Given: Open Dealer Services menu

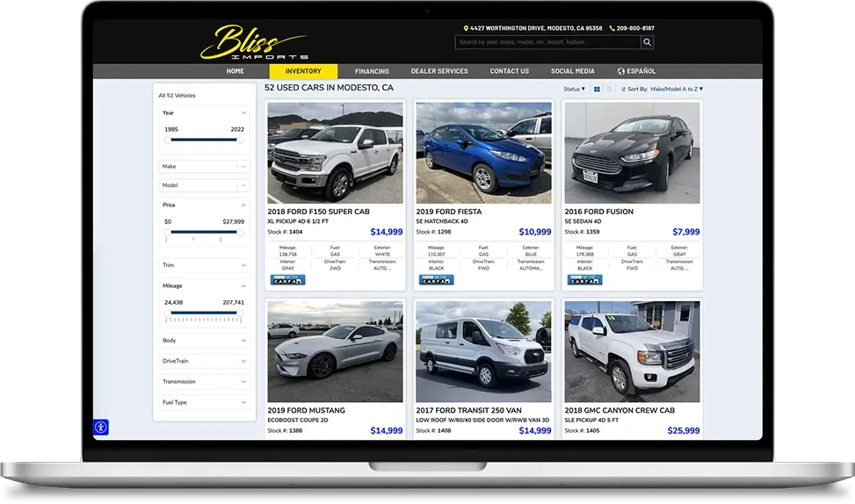Looking at the screenshot, I should [x=439, y=71].
